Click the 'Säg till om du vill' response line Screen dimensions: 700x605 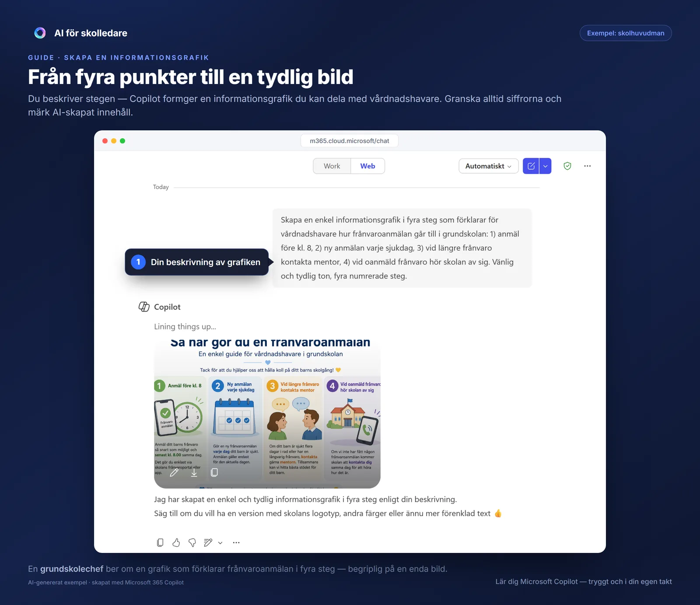point(328,513)
